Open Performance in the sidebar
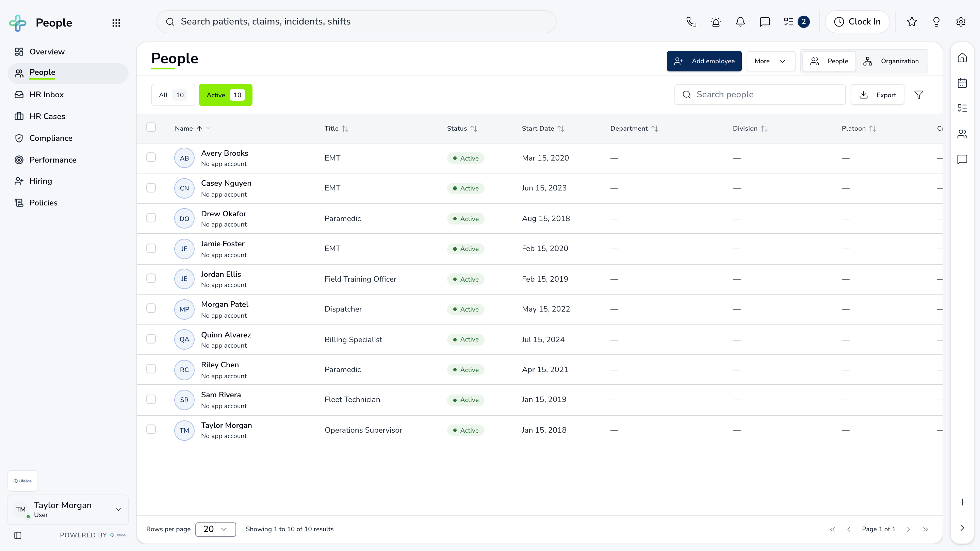The image size is (980, 551). coord(68,160)
